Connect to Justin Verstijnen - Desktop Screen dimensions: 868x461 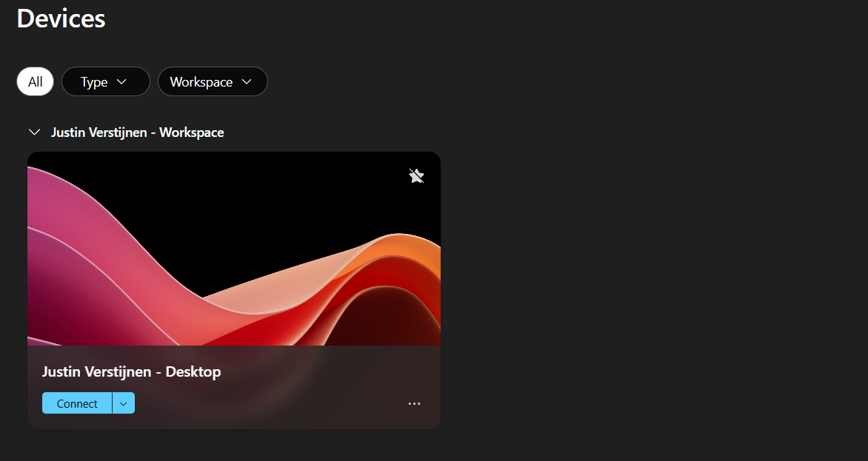(x=77, y=403)
